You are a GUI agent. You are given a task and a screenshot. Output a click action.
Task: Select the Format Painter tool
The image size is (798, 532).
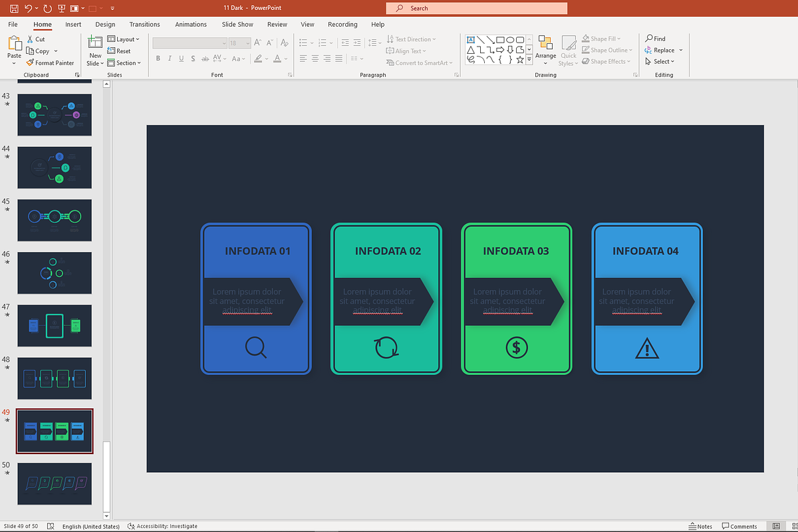51,63
